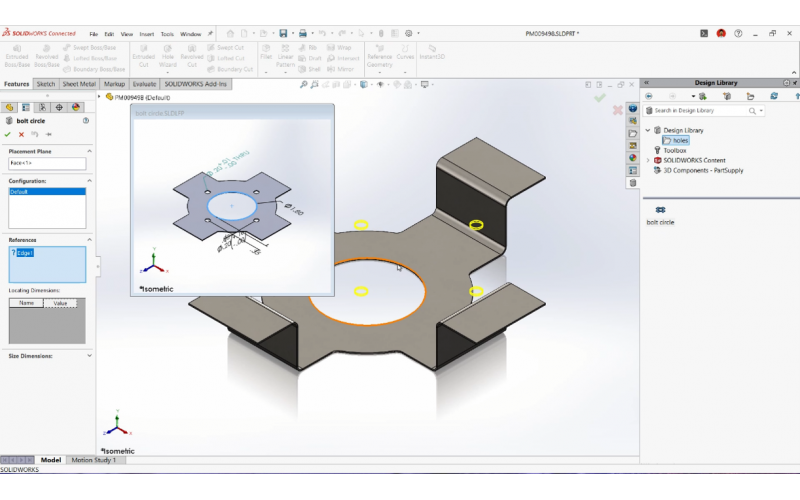Click the Home icon in top toolbar
The image size is (800, 500).
(230, 34)
